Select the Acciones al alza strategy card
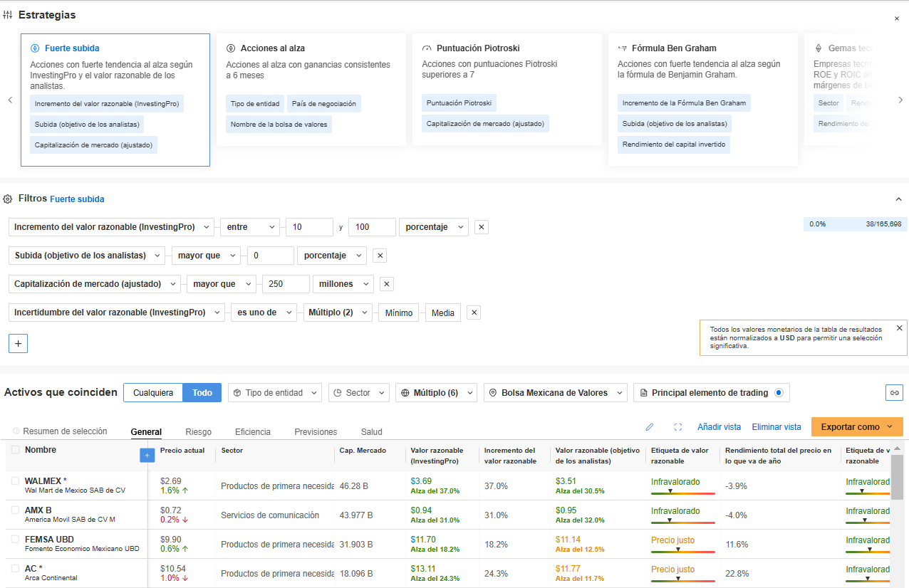Screen dimensions: 909x588 (311, 90)
